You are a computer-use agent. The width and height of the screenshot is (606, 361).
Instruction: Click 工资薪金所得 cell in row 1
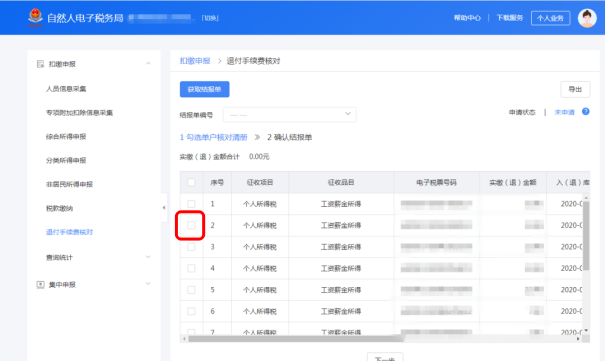click(x=341, y=204)
